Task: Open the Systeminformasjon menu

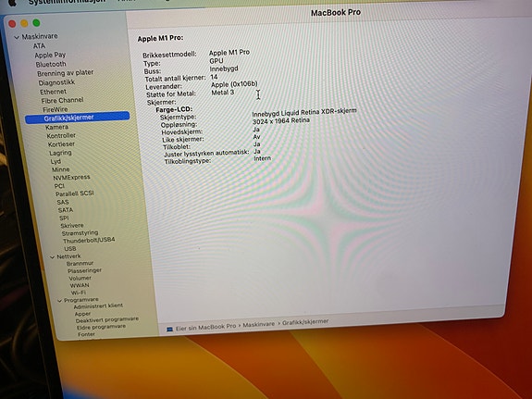Action: [x=67, y=2]
